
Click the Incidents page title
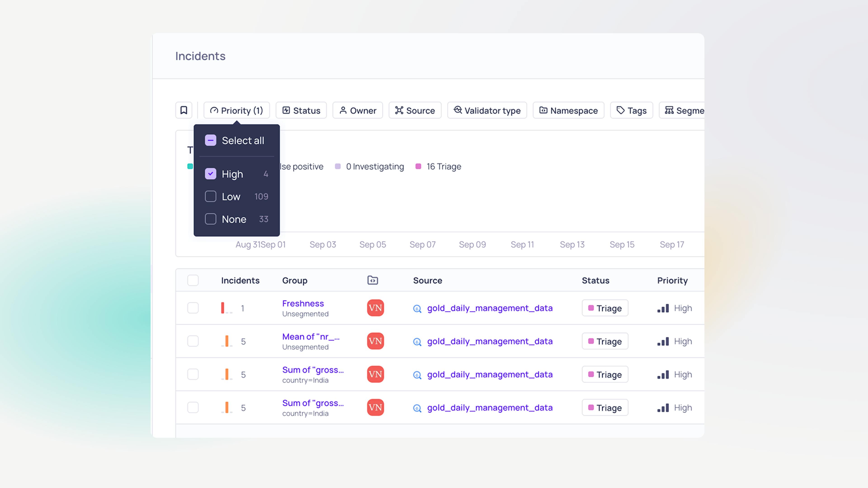(200, 56)
